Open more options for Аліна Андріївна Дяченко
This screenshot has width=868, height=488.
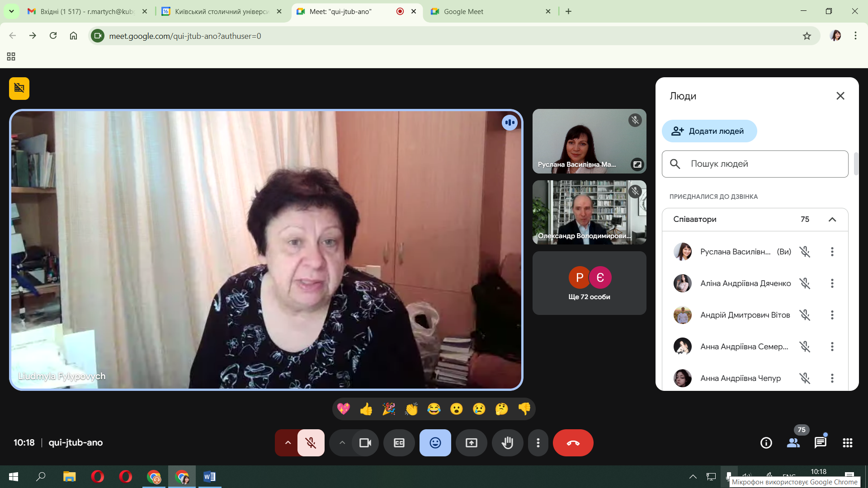click(832, 283)
